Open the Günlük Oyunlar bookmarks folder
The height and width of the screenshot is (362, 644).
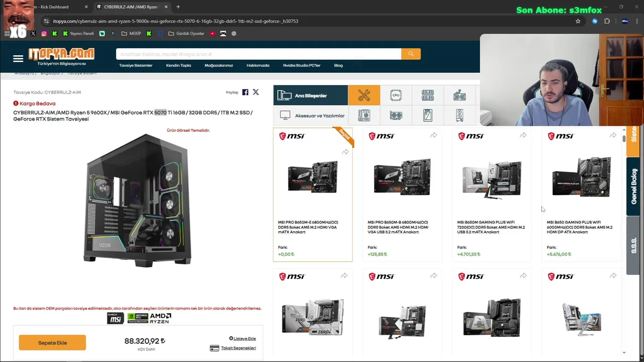186,34
